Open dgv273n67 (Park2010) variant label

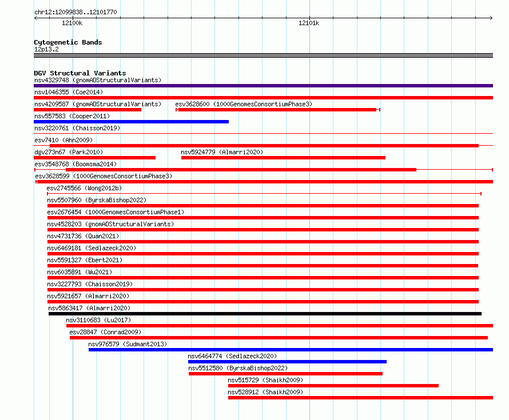pyautogui.click(x=69, y=152)
